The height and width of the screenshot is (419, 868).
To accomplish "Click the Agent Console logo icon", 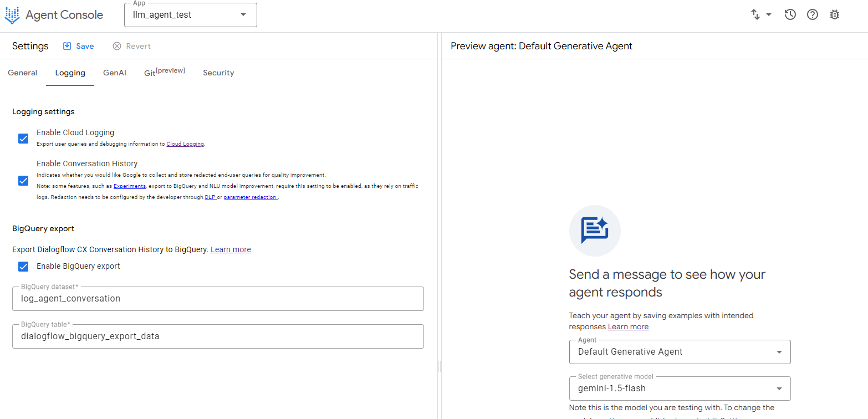I will pyautogui.click(x=12, y=15).
